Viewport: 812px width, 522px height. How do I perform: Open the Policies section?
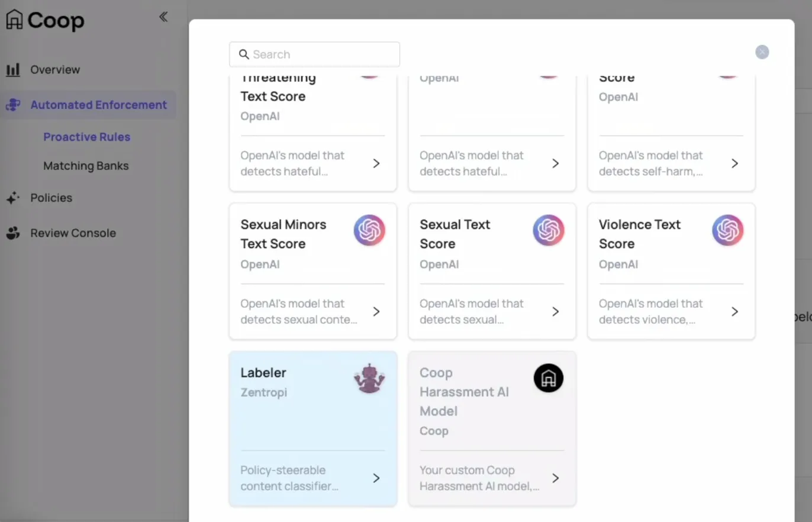pyautogui.click(x=51, y=198)
